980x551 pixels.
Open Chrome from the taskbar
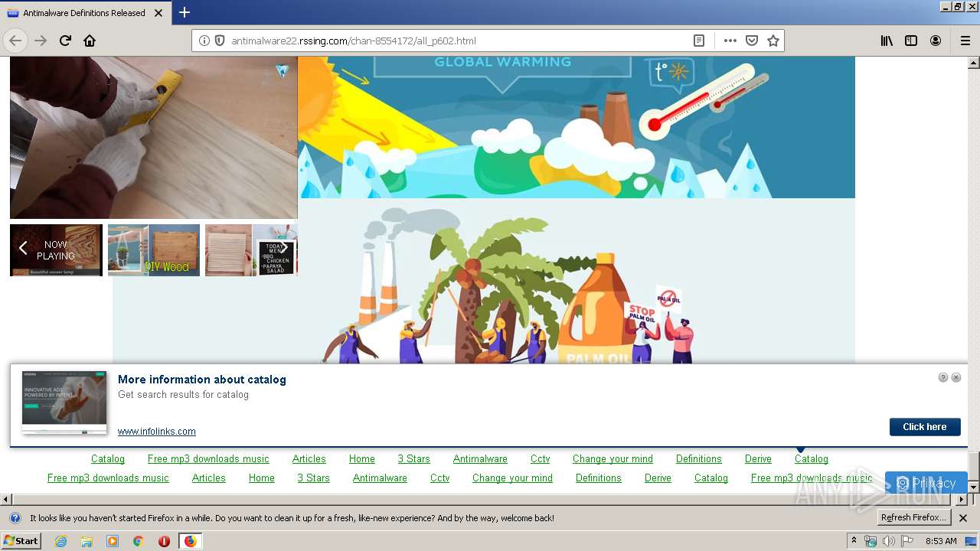tap(138, 541)
